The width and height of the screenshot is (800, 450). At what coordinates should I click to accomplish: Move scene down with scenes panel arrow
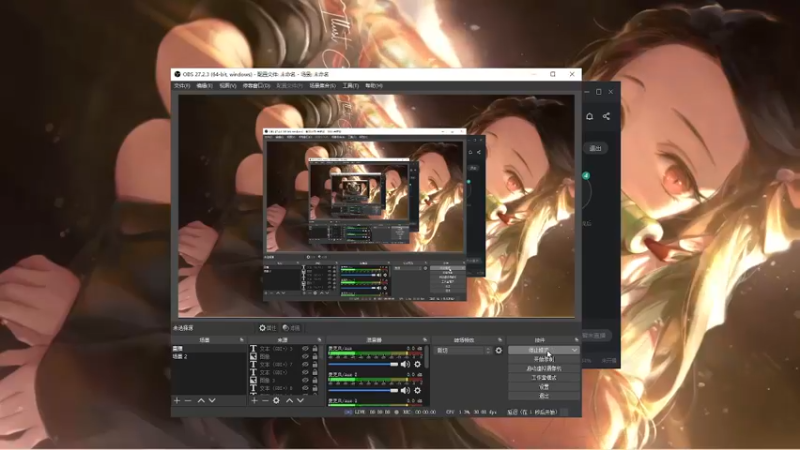212,401
